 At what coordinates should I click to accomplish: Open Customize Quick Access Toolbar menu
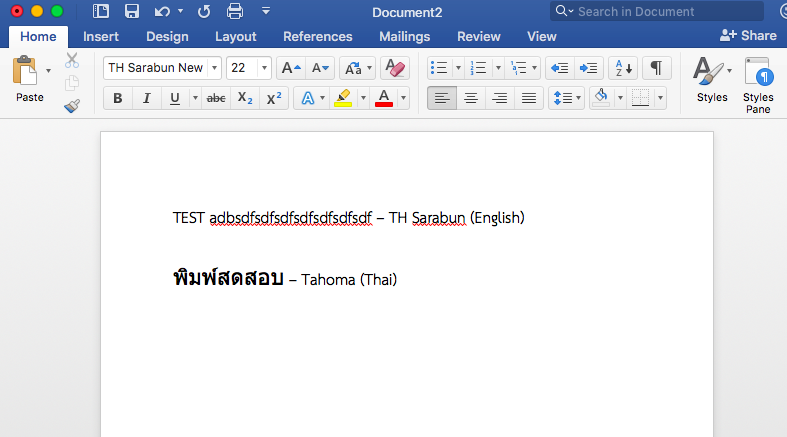[x=266, y=11]
